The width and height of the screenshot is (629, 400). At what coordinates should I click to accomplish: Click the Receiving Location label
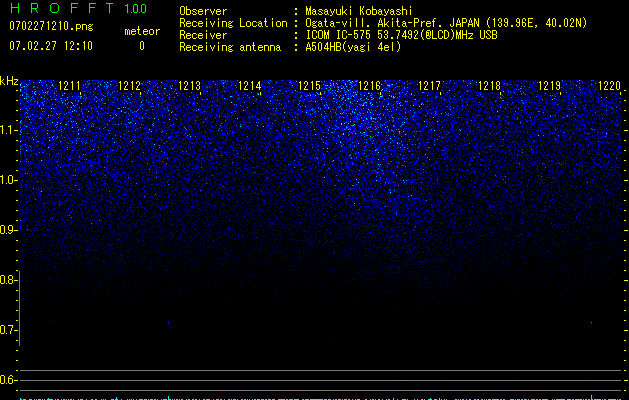coord(233,23)
